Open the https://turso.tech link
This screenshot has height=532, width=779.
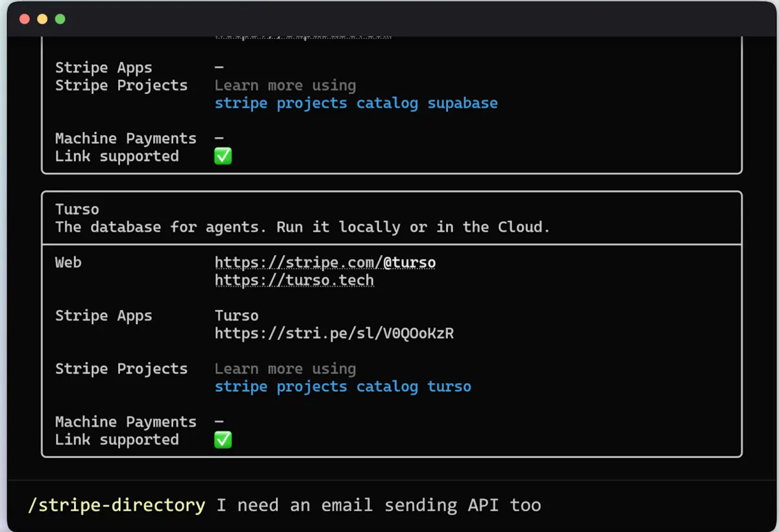[295, 280]
